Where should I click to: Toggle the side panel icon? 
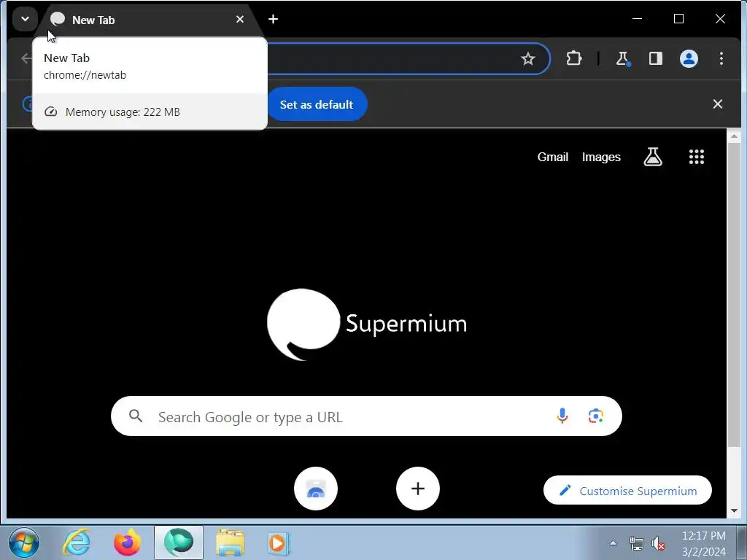click(x=656, y=58)
